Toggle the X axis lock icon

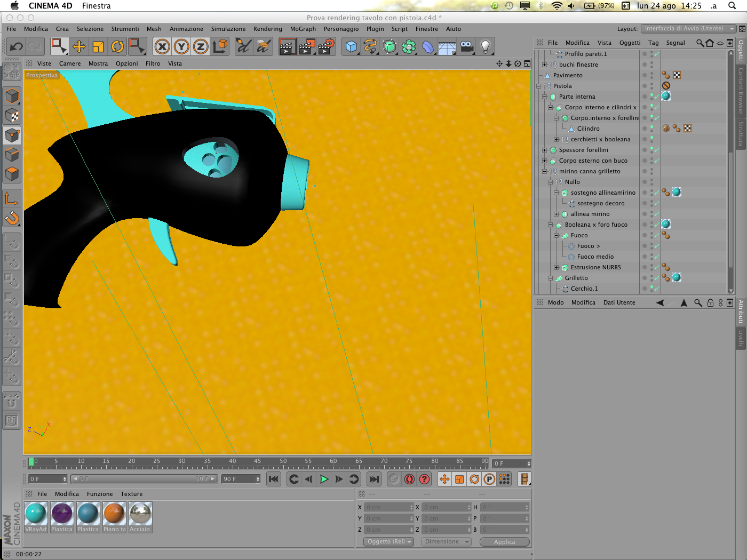click(162, 47)
